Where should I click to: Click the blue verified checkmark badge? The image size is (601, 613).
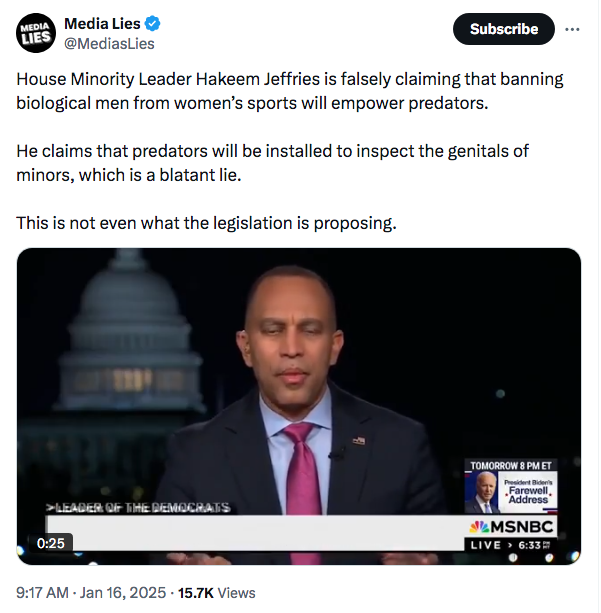point(152,24)
